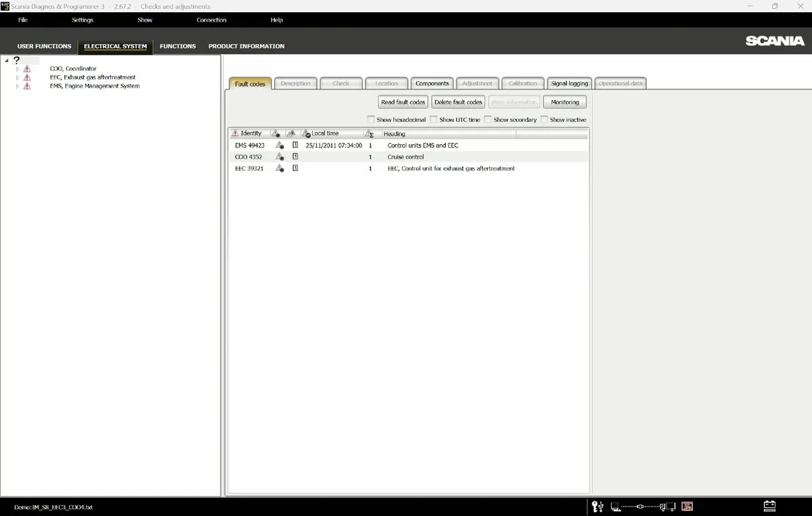Enable the Show hexadecimal checkbox
812x516 pixels.
pos(371,119)
